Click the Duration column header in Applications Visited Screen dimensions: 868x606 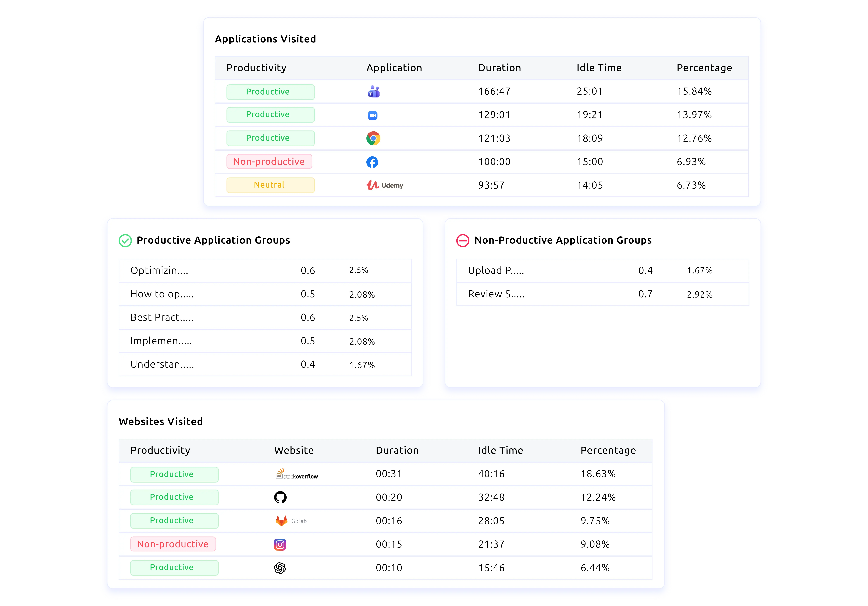click(x=499, y=68)
